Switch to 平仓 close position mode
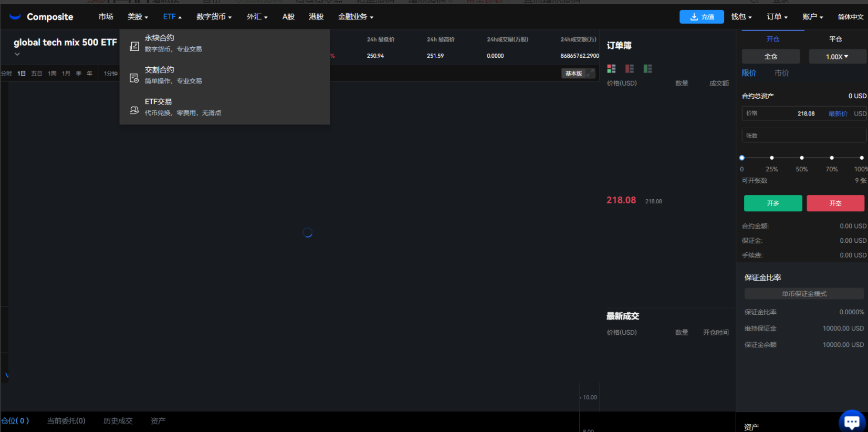The width and height of the screenshot is (868, 432). coord(835,39)
